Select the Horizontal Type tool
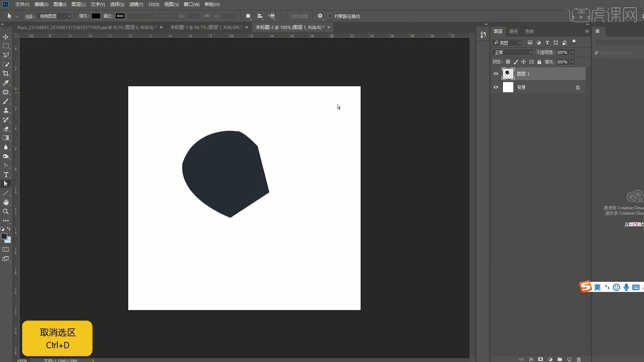This screenshot has width=644, height=362. click(x=6, y=175)
